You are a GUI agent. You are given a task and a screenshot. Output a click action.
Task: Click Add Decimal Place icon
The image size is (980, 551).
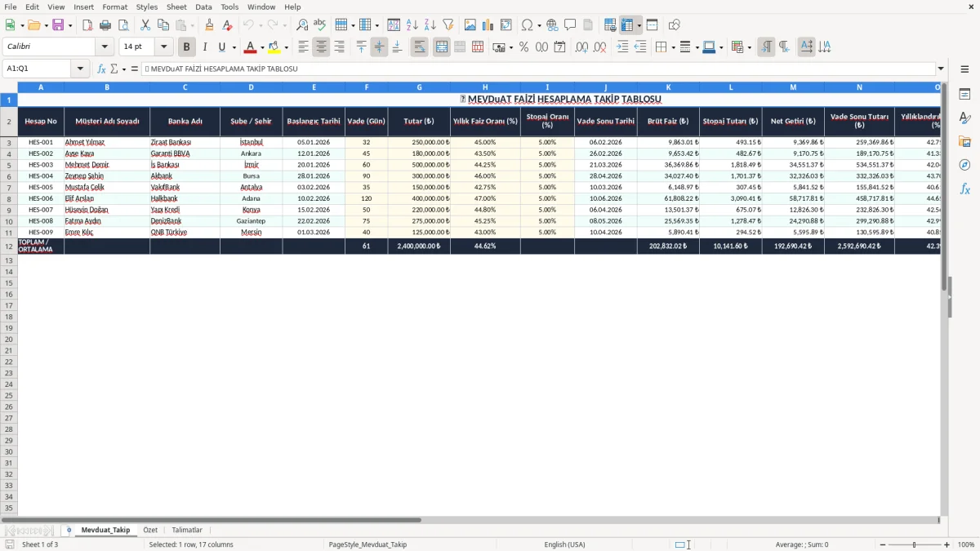click(581, 47)
